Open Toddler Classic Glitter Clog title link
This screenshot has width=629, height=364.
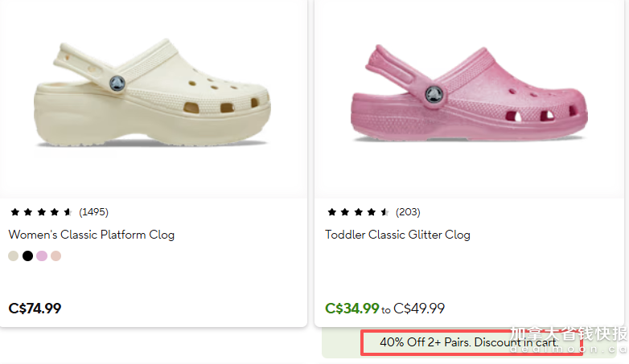[x=397, y=235]
